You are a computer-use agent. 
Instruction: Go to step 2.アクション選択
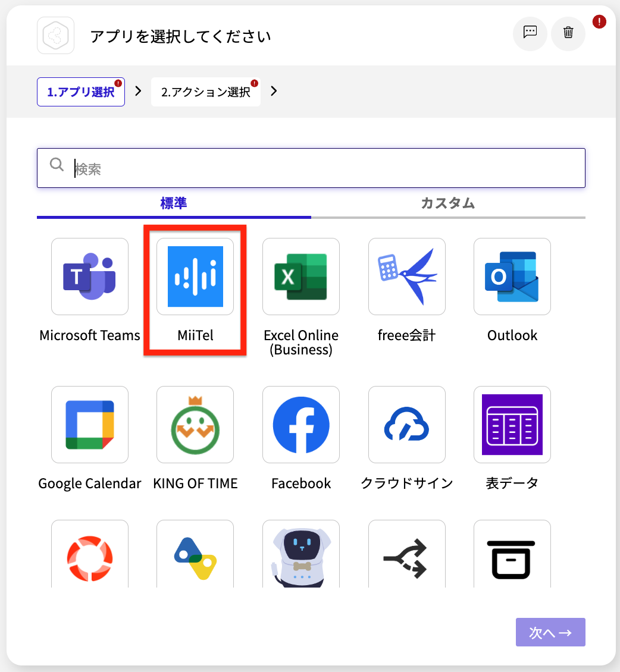point(206,92)
